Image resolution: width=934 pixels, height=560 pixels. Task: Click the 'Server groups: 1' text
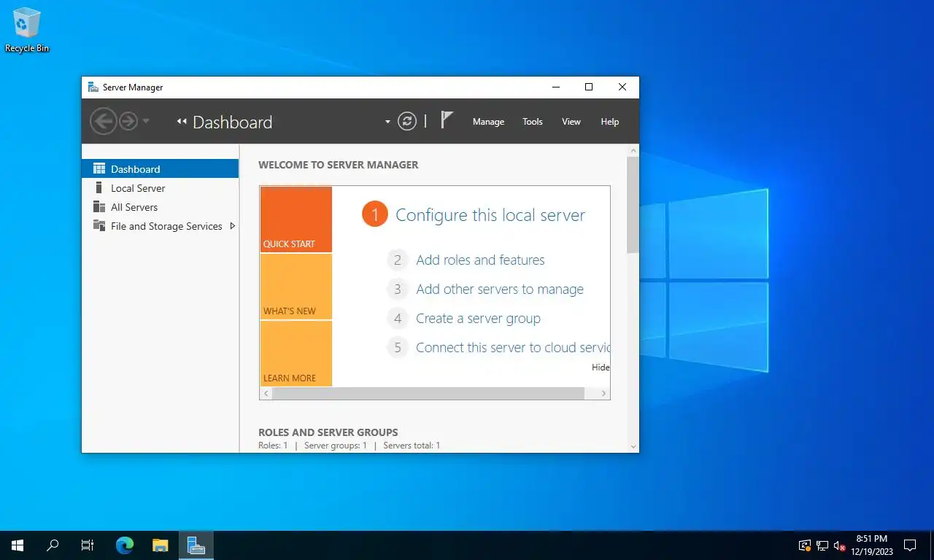click(336, 445)
